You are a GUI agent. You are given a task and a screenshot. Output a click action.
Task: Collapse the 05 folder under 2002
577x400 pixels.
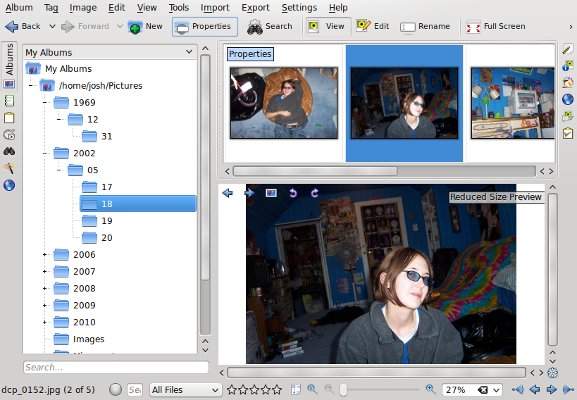[x=59, y=170]
